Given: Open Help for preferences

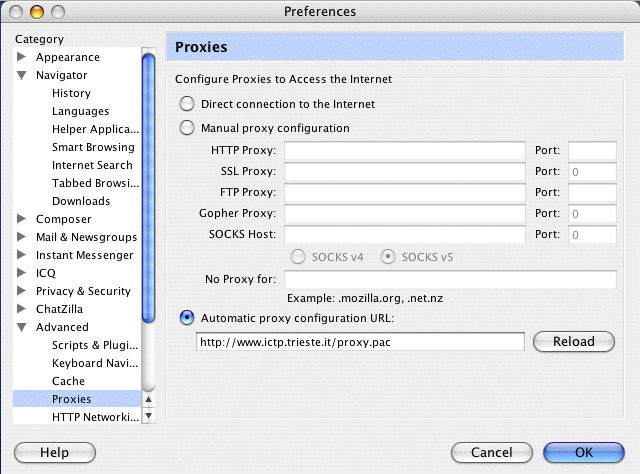Looking at the screenshot, I should (54, 452).
